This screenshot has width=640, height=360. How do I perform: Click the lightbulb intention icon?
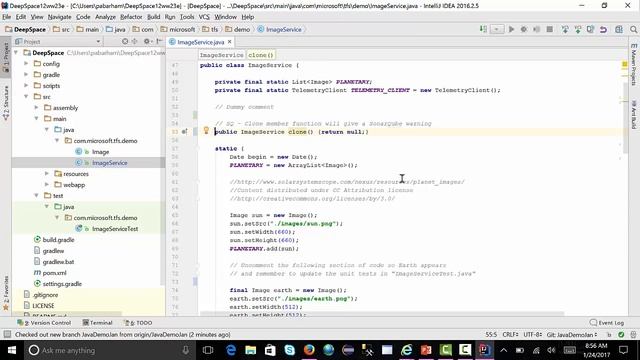(206, 131)
